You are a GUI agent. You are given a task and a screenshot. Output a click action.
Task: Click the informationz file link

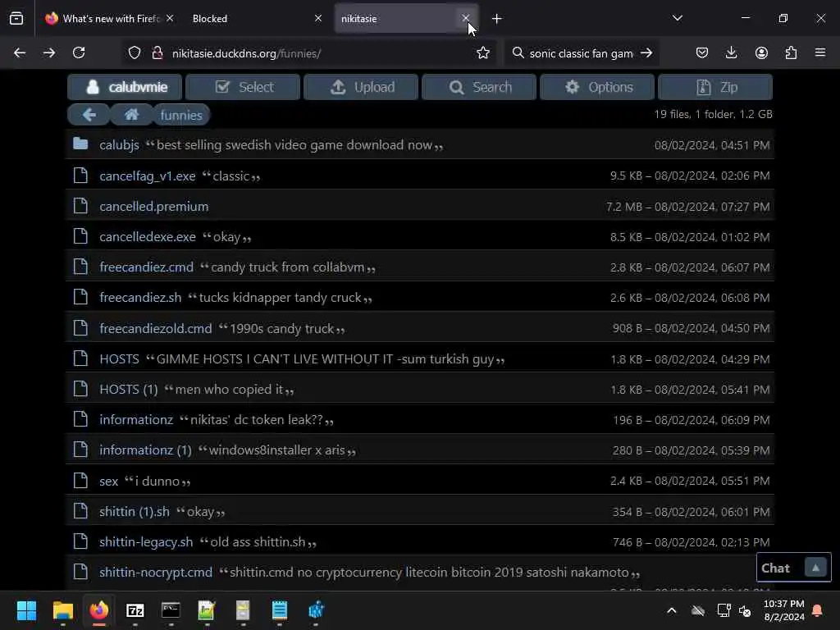point(136,419)
